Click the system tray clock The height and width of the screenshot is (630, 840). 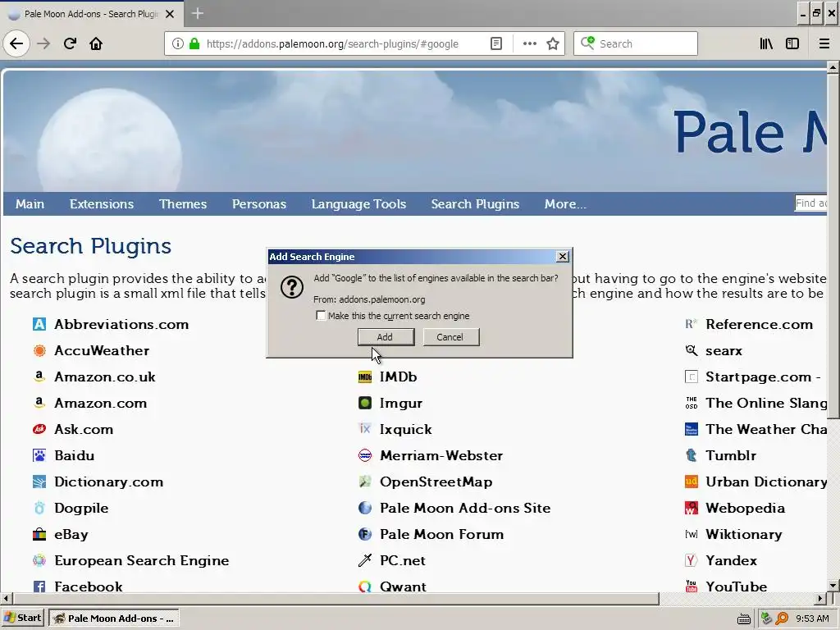click(x=812, y=619)
